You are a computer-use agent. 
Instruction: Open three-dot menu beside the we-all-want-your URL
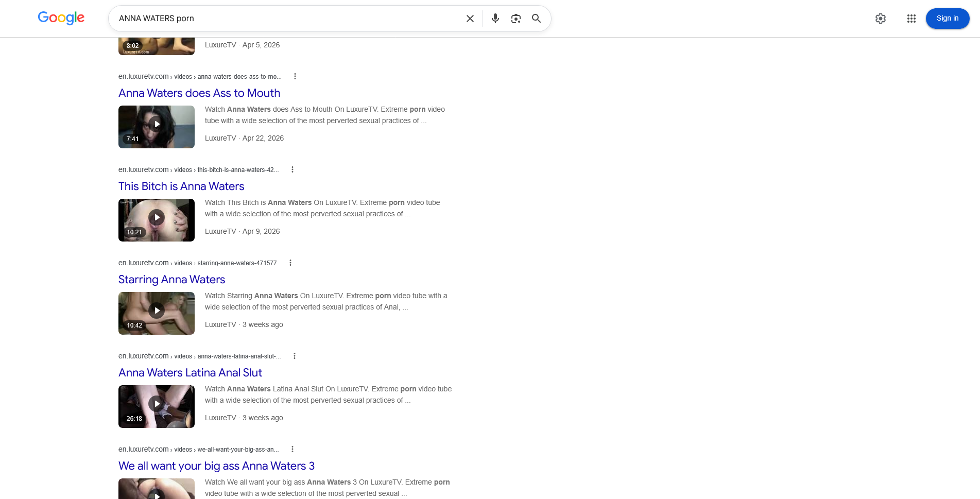pyautogui.click(x=293, y=449)
